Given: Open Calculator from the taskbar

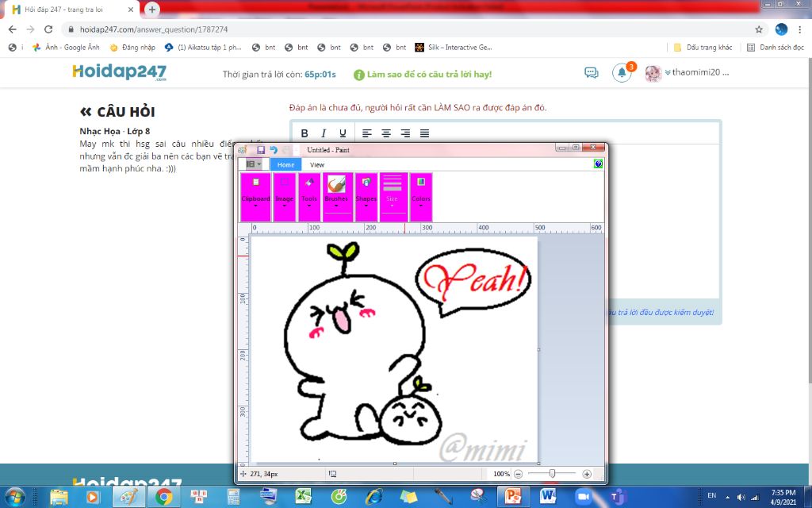Looking at the screenshot, I should point(234,496).
